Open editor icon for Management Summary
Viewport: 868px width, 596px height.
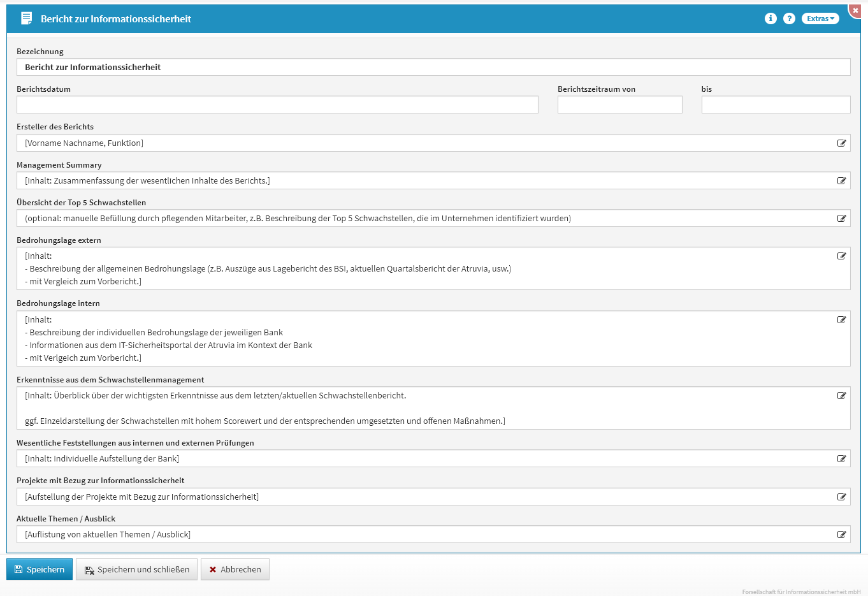click(841, 181)
